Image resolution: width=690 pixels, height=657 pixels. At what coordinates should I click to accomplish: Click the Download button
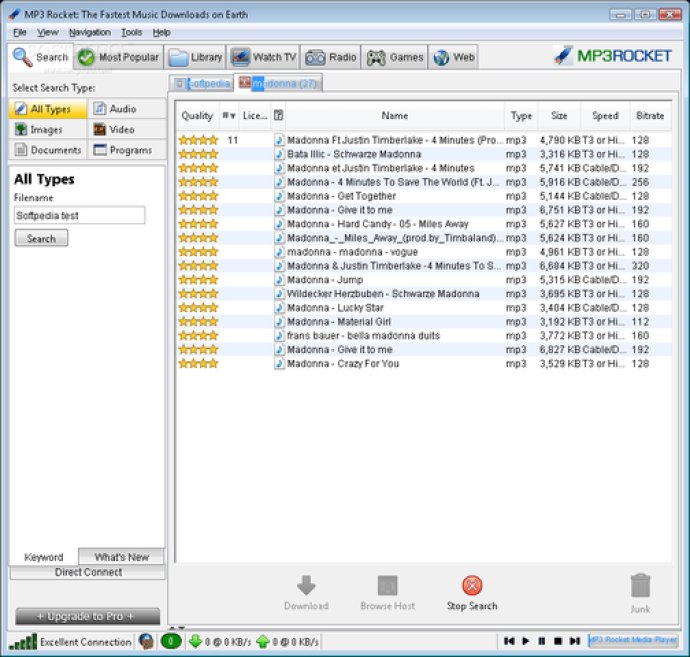click(306, 593)
